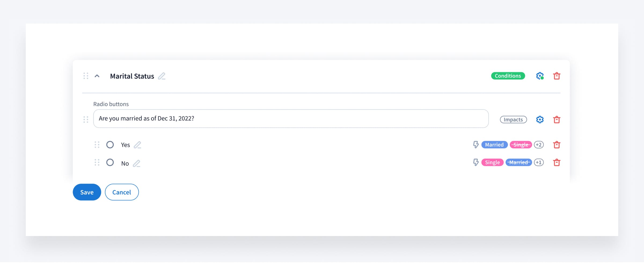Click lightning icon on Yes row
Screen dimensions: 644x265
476,145
